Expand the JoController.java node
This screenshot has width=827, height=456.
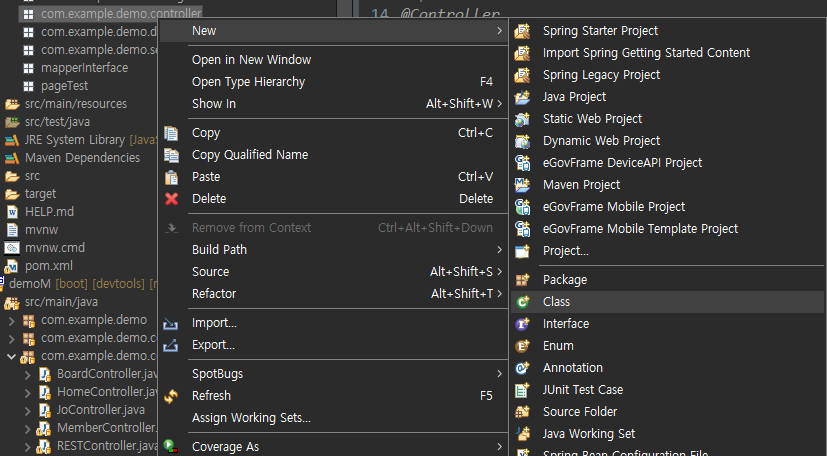pyautogui.click(x=27, y=411)
